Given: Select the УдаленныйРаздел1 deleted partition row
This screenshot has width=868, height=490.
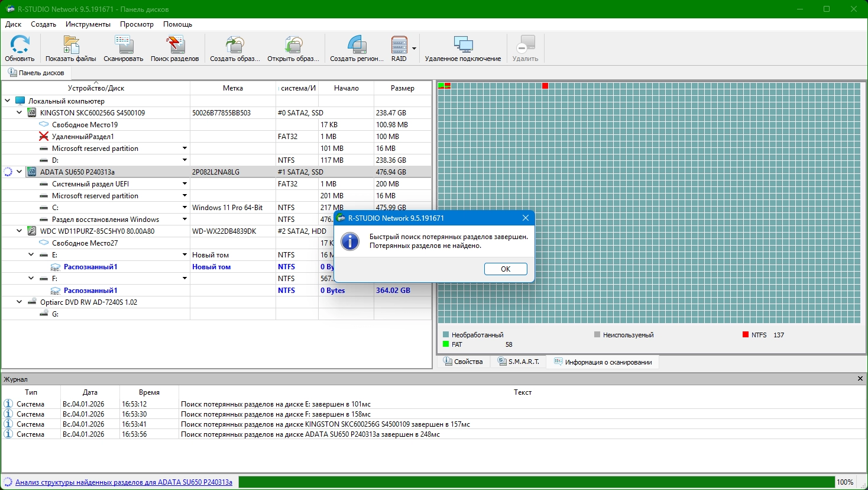Looking at the screenshot, I should (83, 137).
